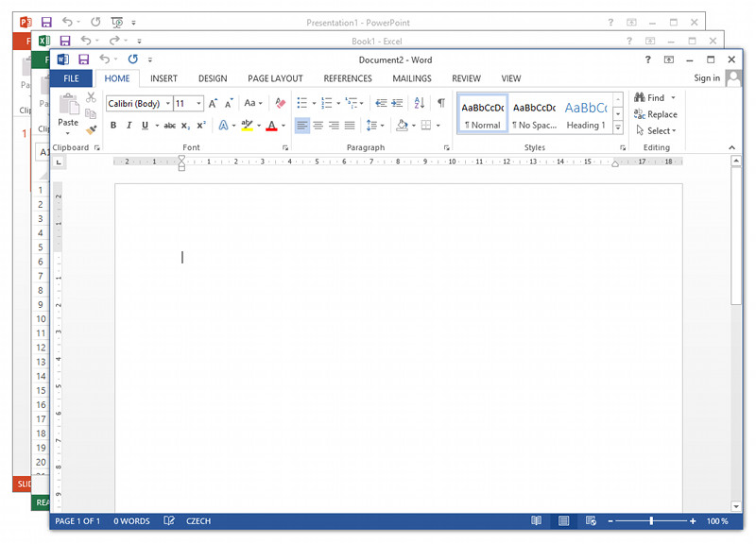Open the font size dropdown showing 11
Image resolution: width=756 pixels, height=544 pixels.
198,103
